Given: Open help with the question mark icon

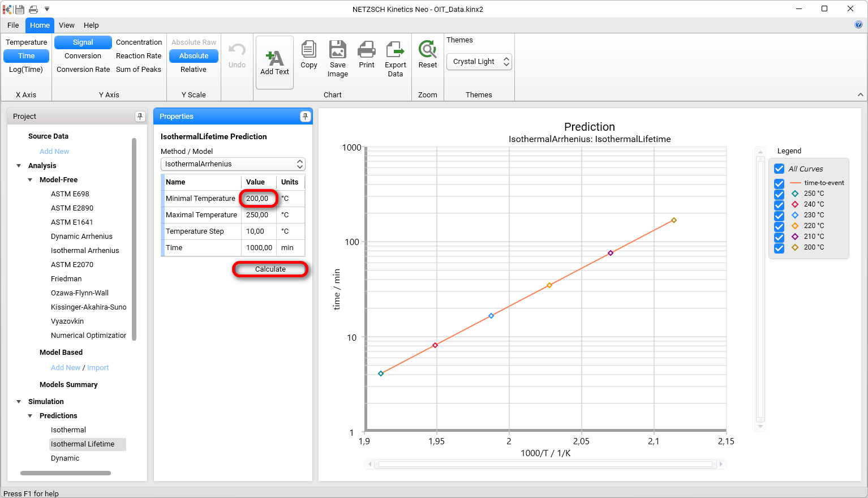Looking at the screenshot, I should point(858,25).
